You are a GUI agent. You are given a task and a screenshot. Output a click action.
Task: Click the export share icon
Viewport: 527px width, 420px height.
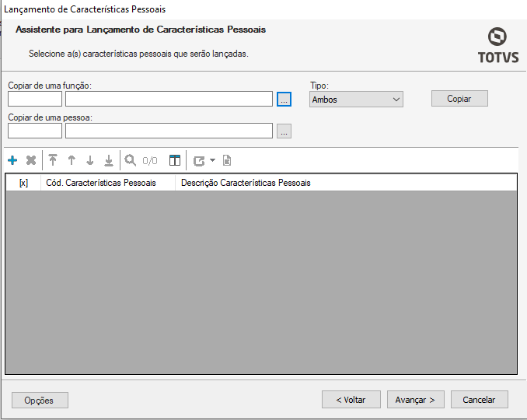(x=199, y=160)
